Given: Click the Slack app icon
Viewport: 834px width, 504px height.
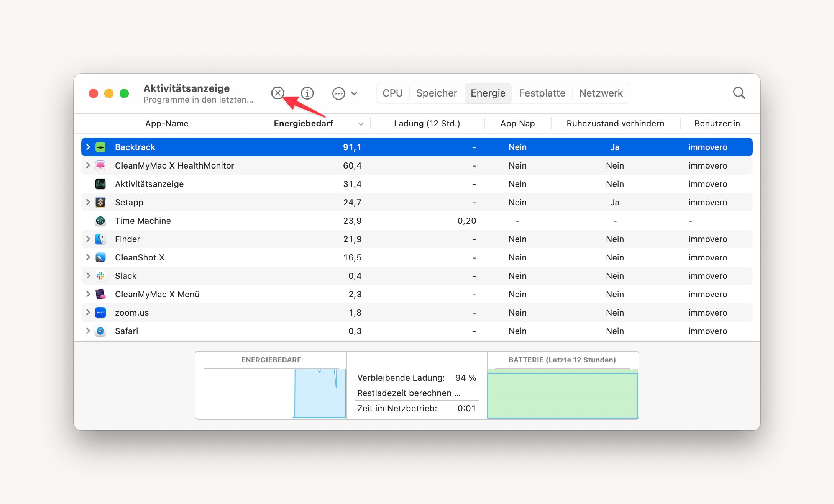Looking at the screenshot, I should 100,276.
